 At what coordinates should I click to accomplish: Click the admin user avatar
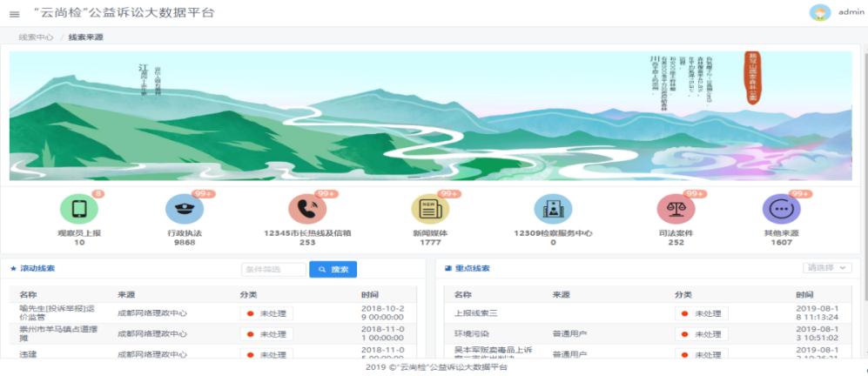[x=819, y=12]
